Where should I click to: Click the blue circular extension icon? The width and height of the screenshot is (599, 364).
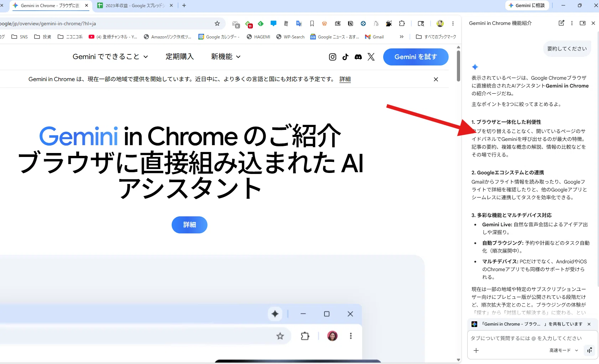[x=363, y=23]
